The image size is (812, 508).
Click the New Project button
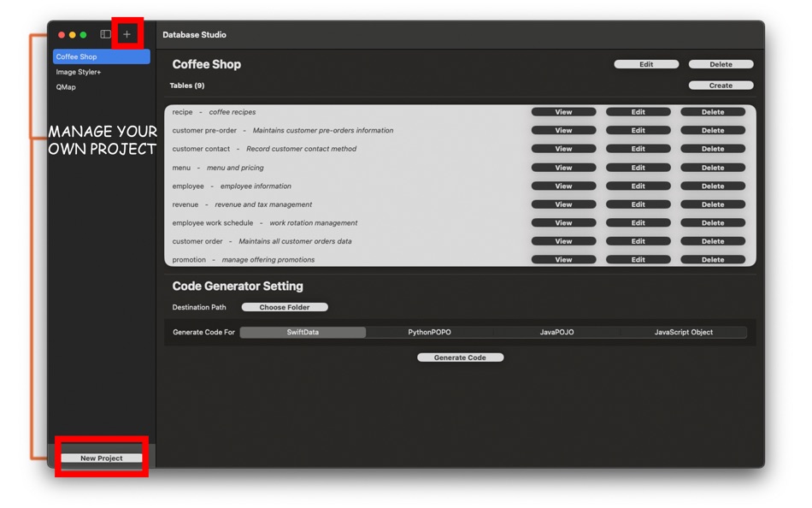[x=101, y=457]
